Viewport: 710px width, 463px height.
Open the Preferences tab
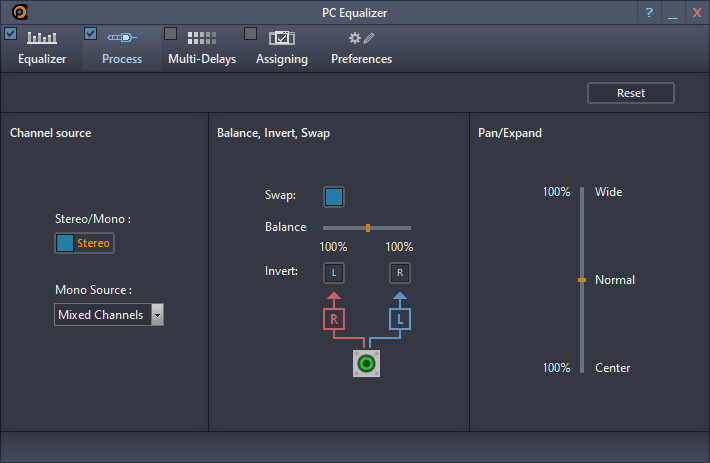tap(361, 48)
